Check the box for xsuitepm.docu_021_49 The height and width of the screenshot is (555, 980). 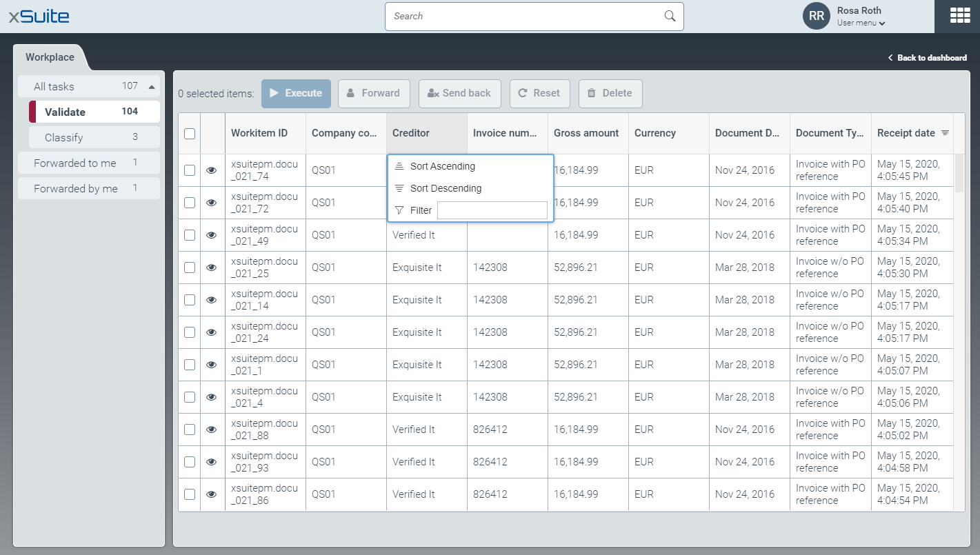tap(190, 235)
